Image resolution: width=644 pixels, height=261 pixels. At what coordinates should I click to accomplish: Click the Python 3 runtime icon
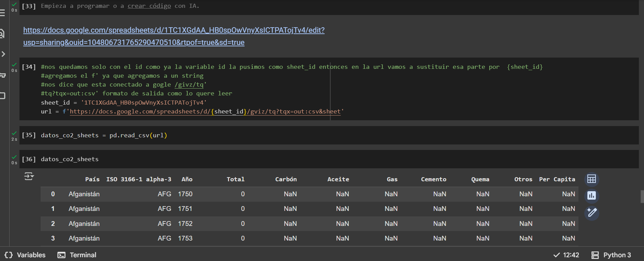tap(595, 255)
